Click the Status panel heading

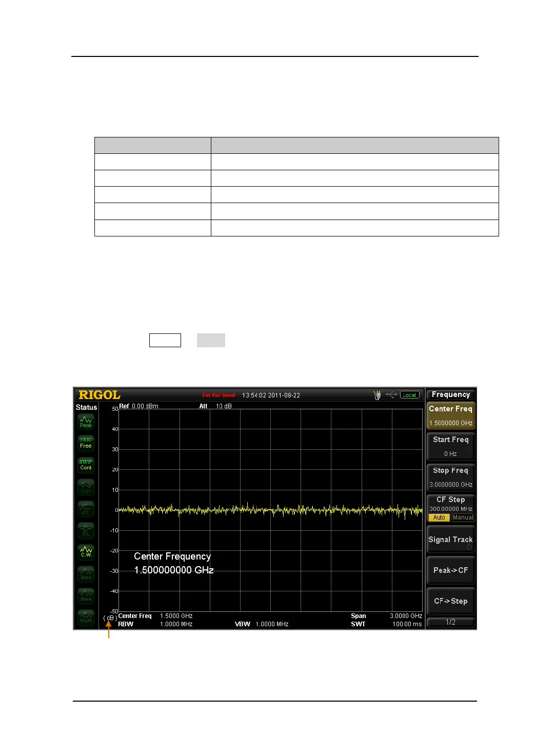click(x=86, y=407)
